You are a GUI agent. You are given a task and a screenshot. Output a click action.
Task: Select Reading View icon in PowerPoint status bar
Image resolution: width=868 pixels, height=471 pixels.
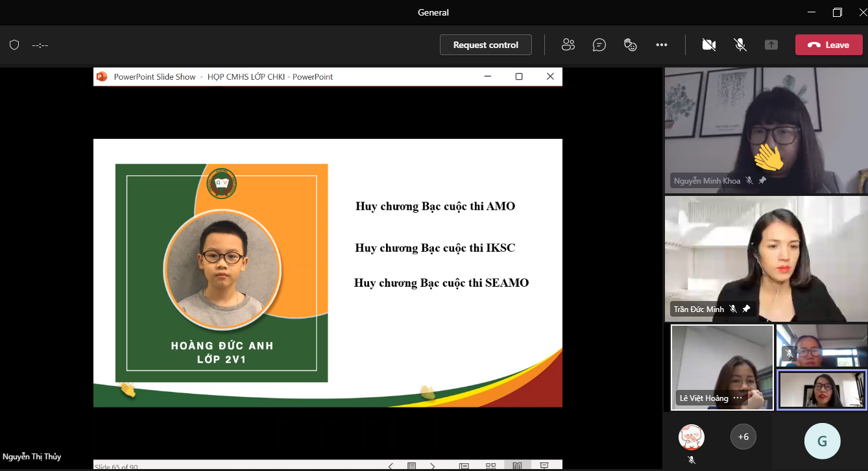click(x=517, y=466)
